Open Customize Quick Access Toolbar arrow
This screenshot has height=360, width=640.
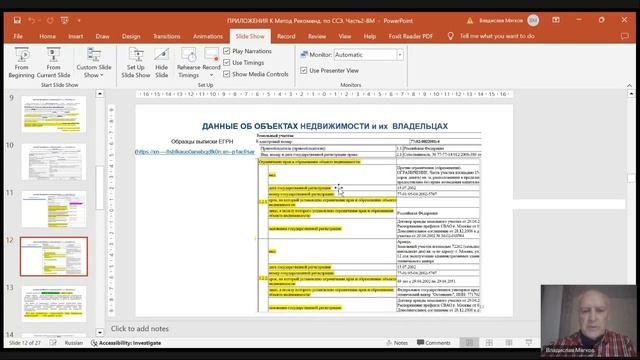(79, 20)
